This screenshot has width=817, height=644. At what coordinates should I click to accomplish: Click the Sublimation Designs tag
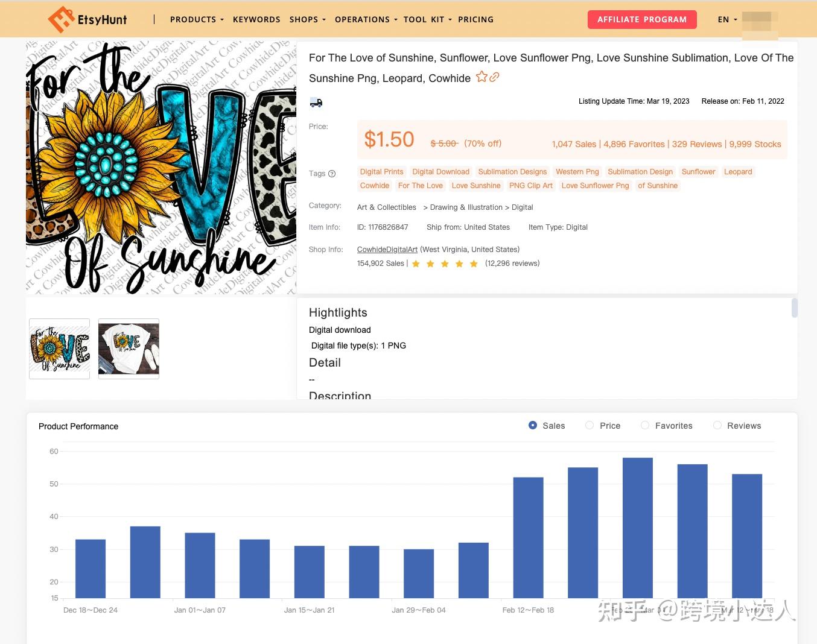click(512, 172)
